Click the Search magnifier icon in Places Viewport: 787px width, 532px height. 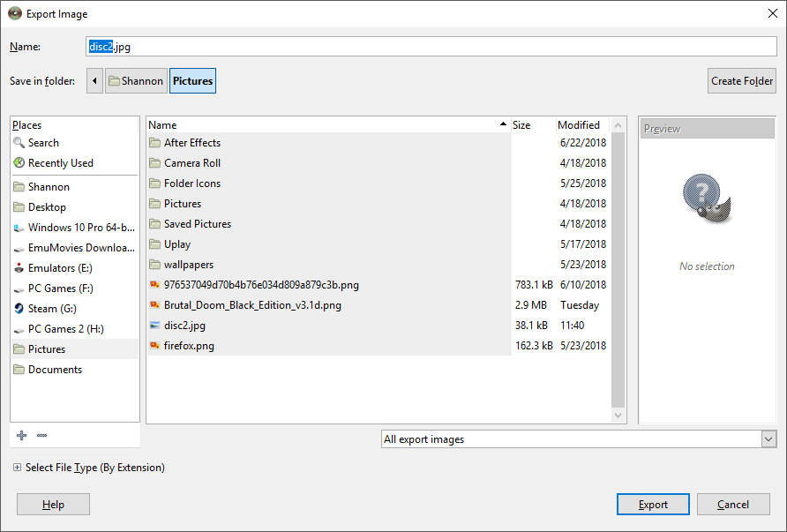tap(19, 143)
